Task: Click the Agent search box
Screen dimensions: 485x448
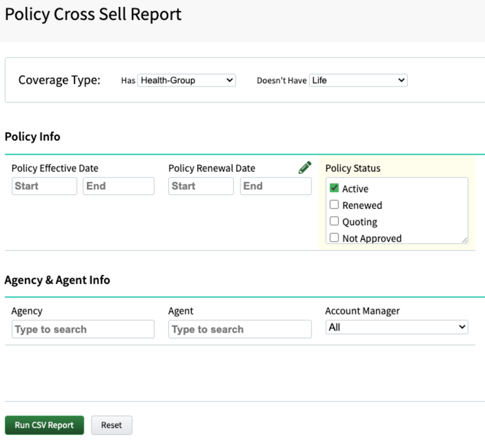Action: (x=240, y=329)
